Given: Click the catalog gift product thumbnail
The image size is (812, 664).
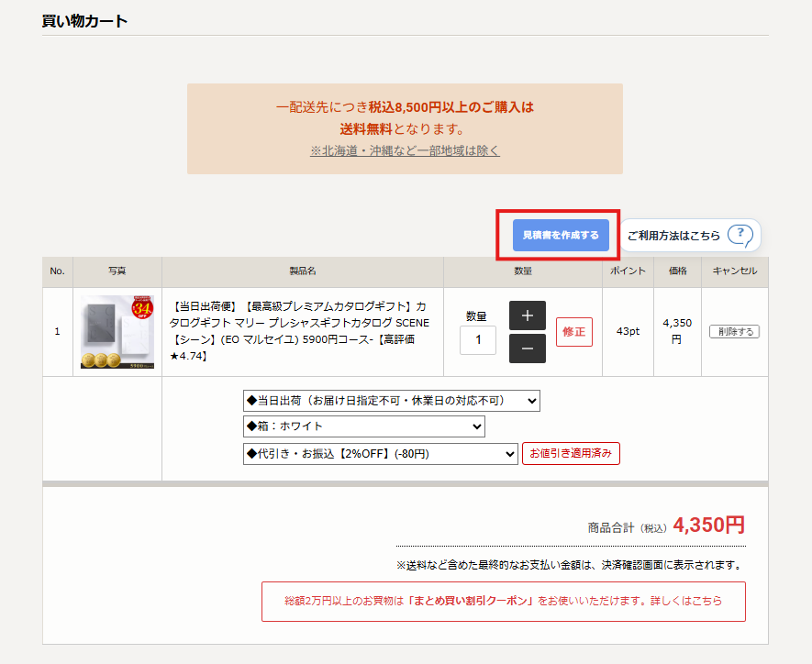Looking at the screenshot, I should point(117,331).
